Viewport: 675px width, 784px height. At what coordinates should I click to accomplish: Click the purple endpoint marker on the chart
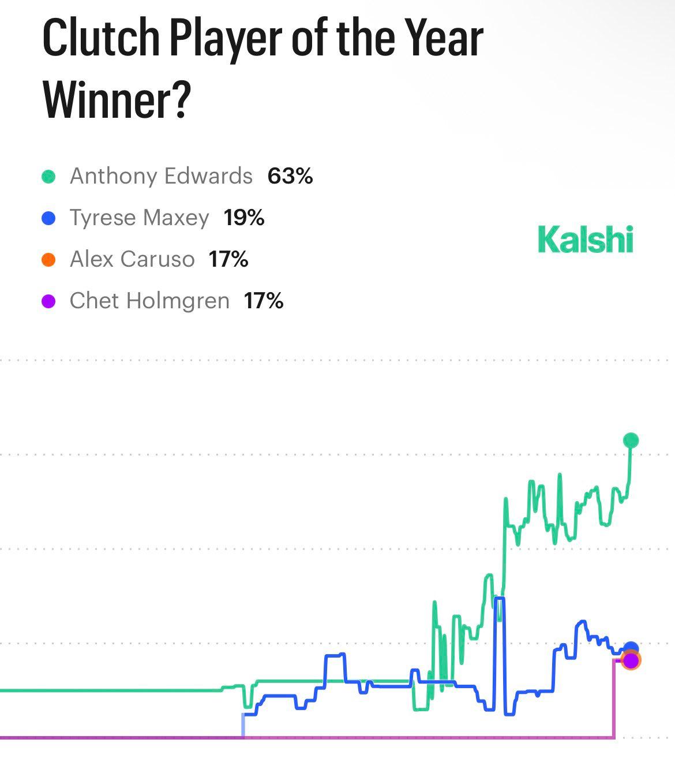pyautogui.click(x=631, y=660)
